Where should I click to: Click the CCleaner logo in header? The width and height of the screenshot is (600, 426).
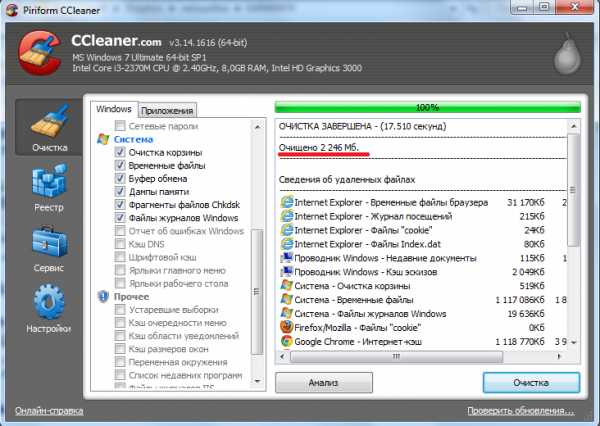(40, 53)
